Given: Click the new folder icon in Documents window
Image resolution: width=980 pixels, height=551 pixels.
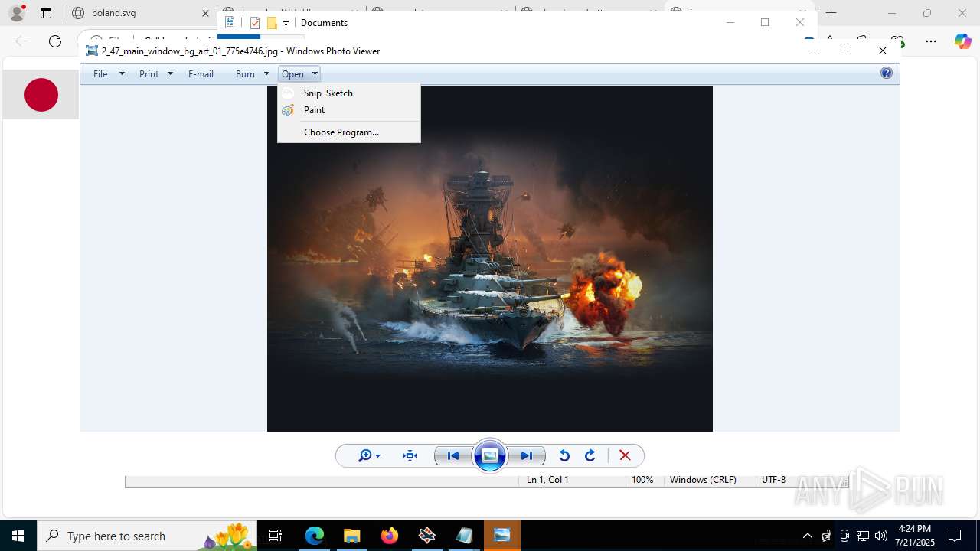Looking at the screenshot, I should (272, 23).
